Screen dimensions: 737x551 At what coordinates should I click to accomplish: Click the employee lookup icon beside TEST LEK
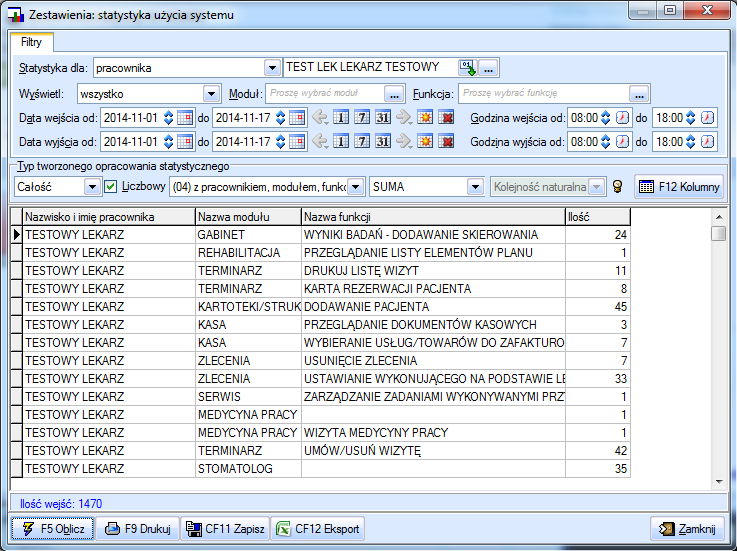[x=467, y=68]
